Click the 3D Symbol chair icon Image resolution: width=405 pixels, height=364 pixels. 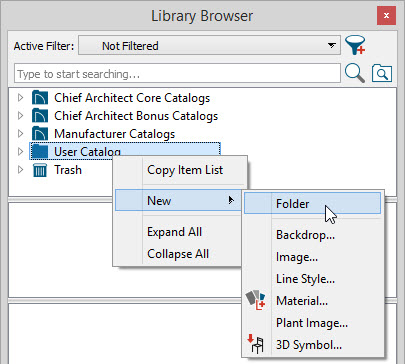pos(256,344)
